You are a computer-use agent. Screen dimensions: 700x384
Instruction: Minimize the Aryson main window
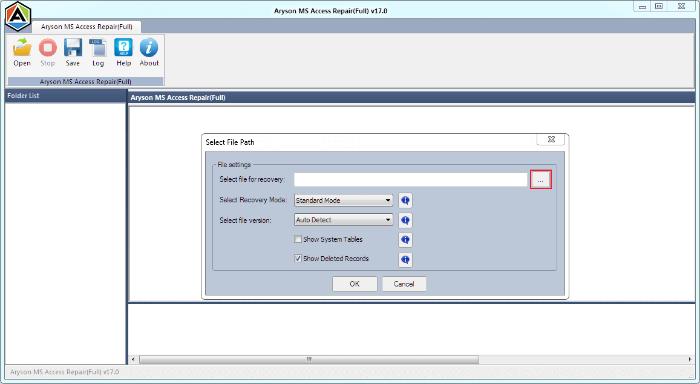[642, 6]
